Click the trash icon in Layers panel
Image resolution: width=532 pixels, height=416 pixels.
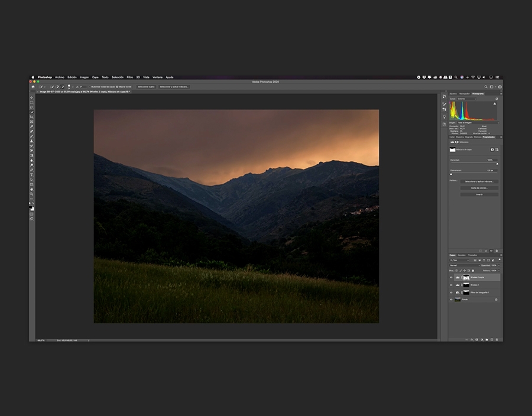click(x=497, y=339)
